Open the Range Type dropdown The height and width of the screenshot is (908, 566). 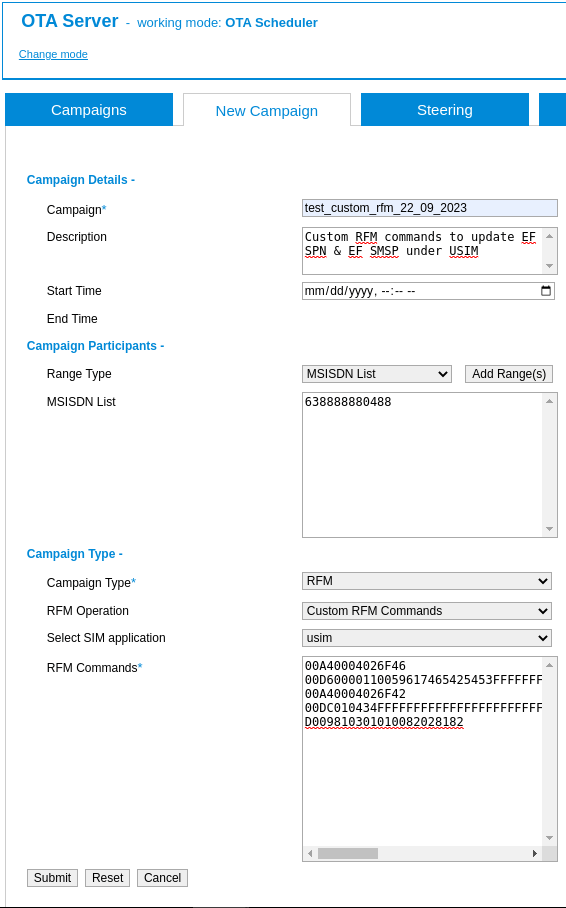point(377,374)
